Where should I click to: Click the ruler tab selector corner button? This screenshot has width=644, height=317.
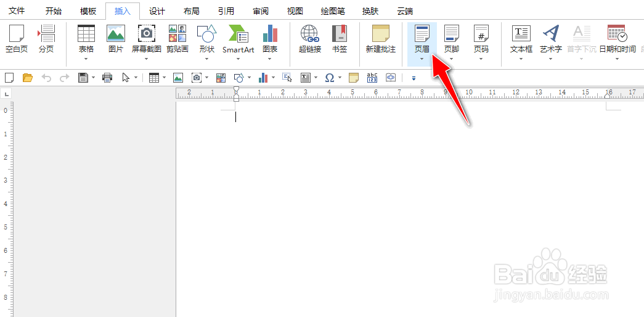coord(6,94)
